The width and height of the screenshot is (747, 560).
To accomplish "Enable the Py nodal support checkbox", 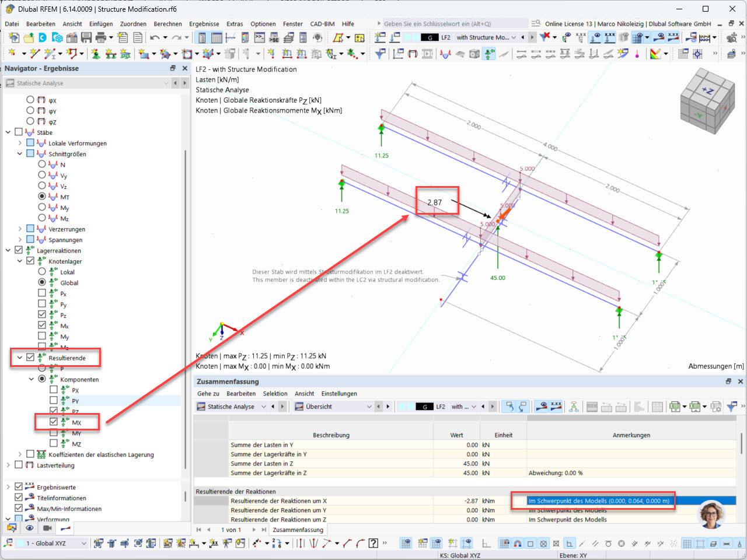I will click(42, 304).
